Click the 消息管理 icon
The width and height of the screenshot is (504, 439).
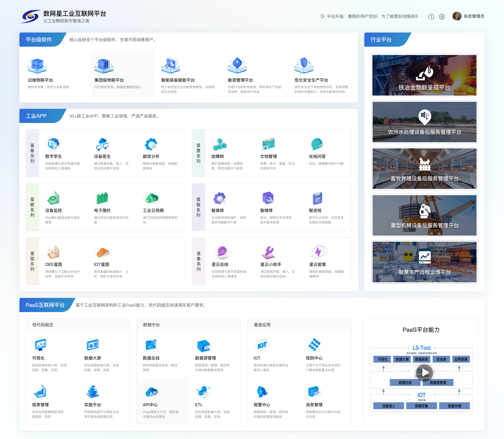coord(314,392)
